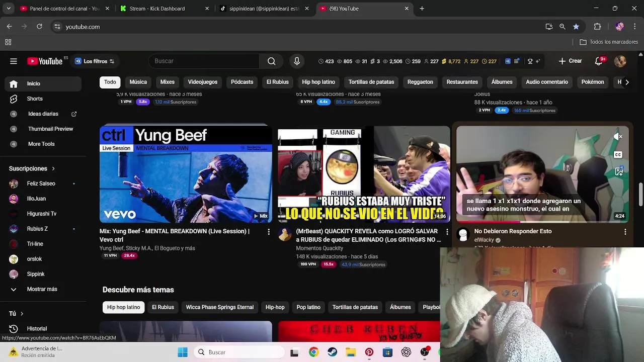This screenshot has width=644, height=362.
Task: Go to the YouTube logo home
Action: click(x=45, y=61)
